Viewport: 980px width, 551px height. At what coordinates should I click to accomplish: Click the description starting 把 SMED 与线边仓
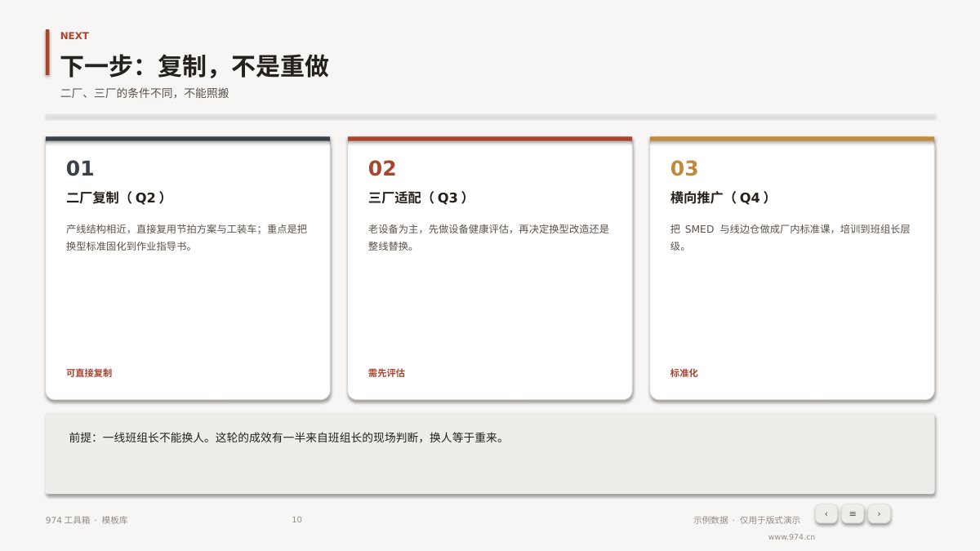click(x=790, y=238)
